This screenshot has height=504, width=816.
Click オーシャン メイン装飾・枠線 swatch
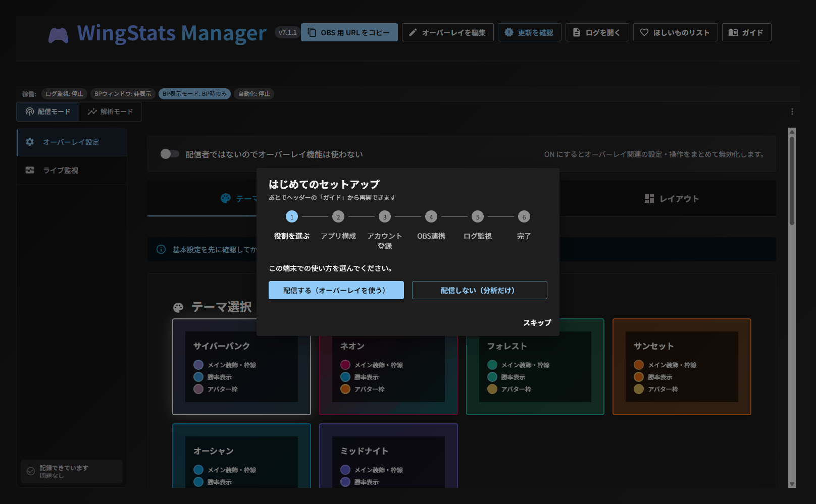198,470
